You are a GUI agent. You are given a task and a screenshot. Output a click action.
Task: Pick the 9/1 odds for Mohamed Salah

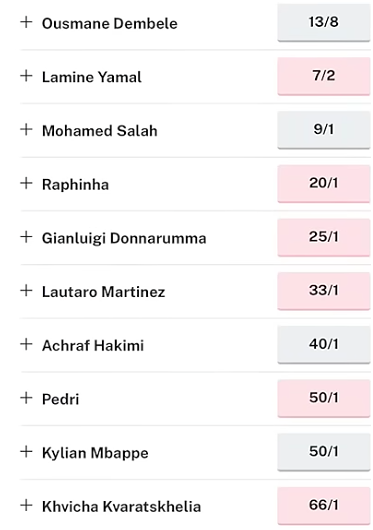pyautogui.click(x=324, y=130)
